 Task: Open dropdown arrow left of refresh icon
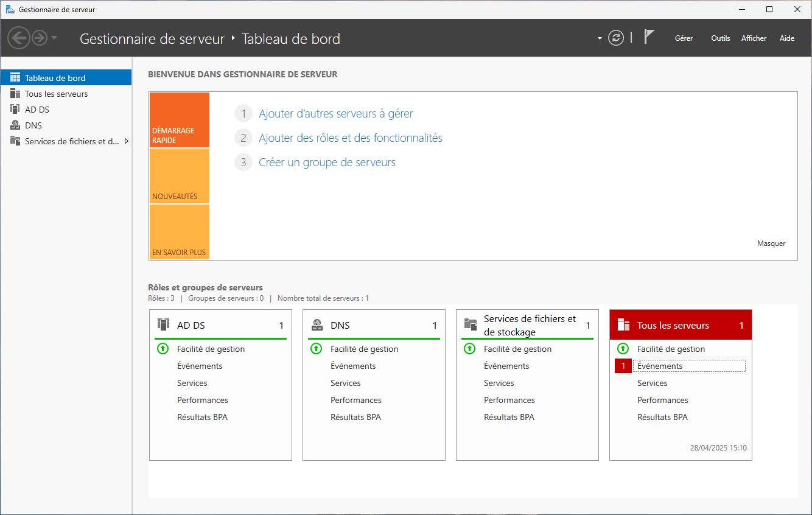tap(600, 38)
